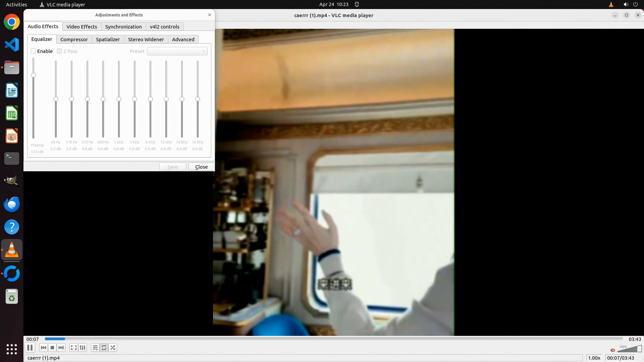Open the equalizer Preset dropdown
The height and width of the screenshot is (362, 644).
click(177, 51)
